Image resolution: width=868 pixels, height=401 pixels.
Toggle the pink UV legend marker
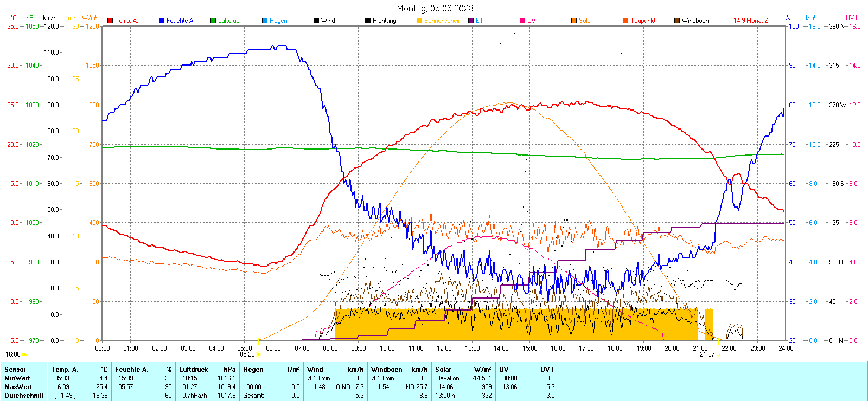click(x=522, y=21)
